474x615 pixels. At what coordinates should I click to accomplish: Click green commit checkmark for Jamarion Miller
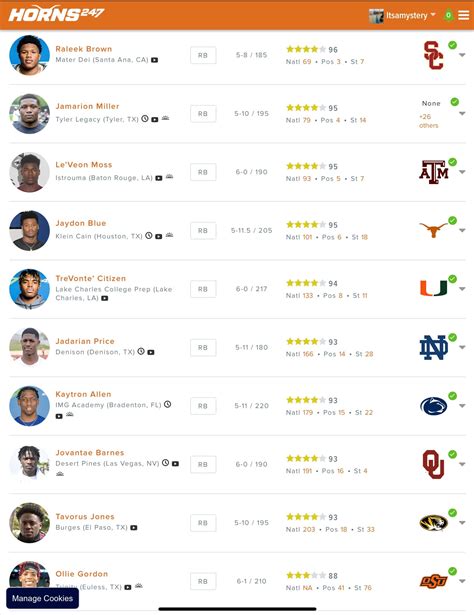454,102
